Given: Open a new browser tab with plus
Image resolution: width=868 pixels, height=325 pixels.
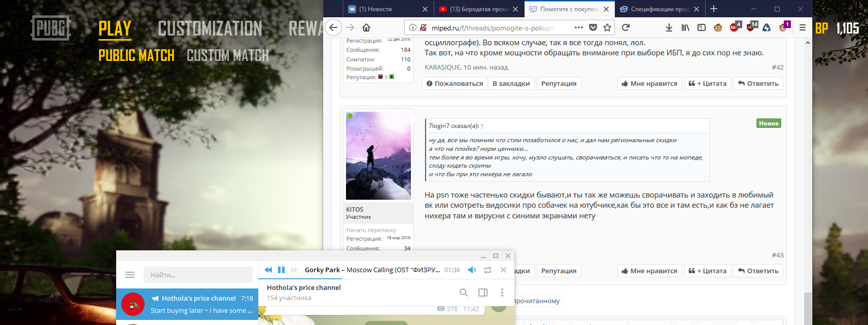Looking at the screenshot, I should [714, 9].
